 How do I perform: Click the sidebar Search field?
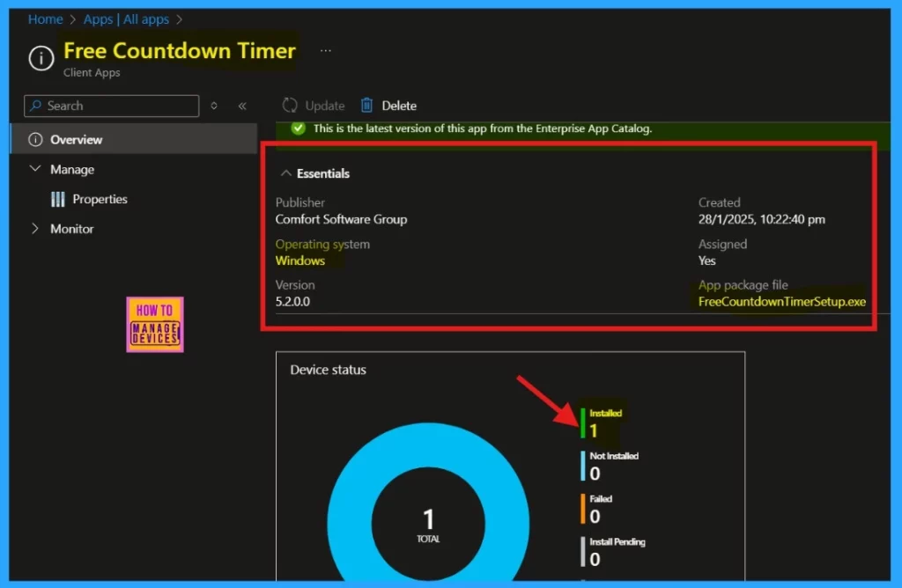tap(112, 106)
